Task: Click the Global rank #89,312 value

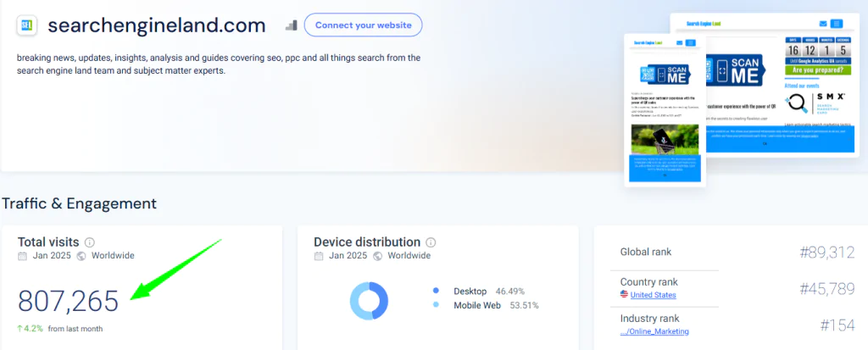Action: [827, 253]
